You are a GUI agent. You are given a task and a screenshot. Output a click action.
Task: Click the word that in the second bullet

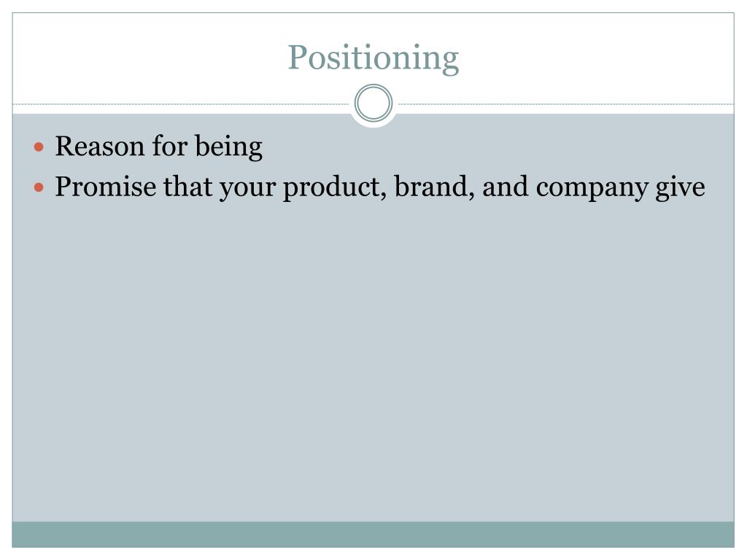(187, 186)
